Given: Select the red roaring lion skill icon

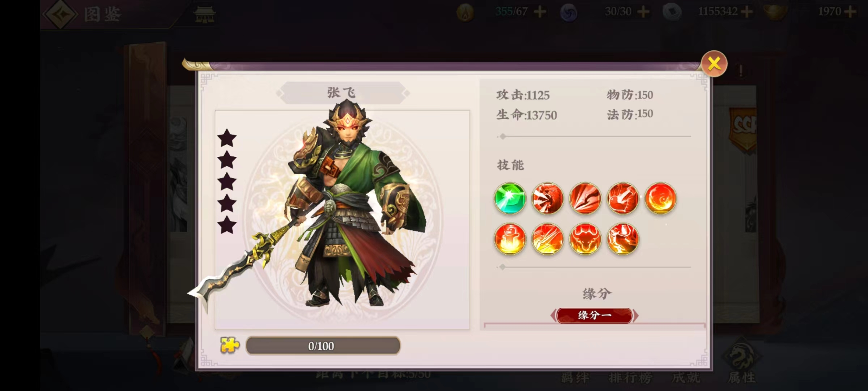Looking at the screenshot, I should click(x=548, y=198).
